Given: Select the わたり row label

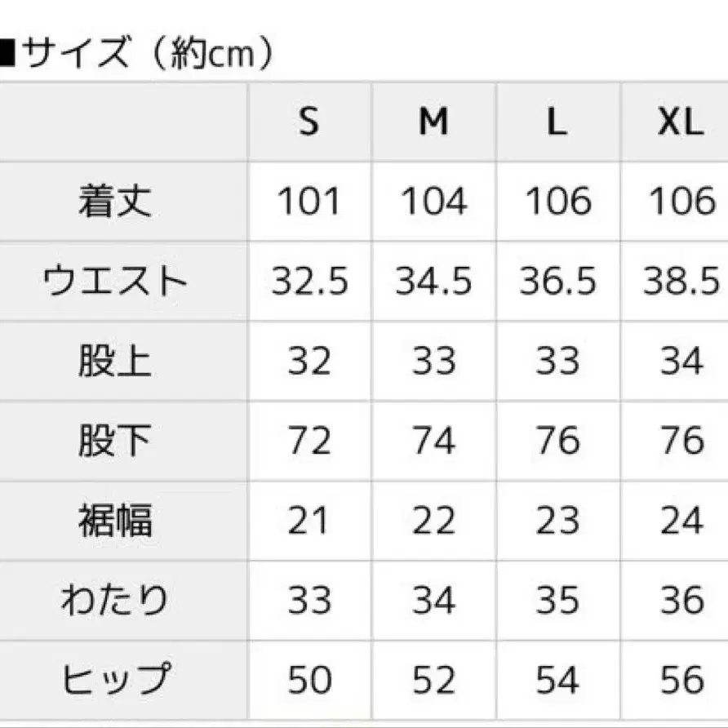Looking at the screenshot, I should pos(115,601).
